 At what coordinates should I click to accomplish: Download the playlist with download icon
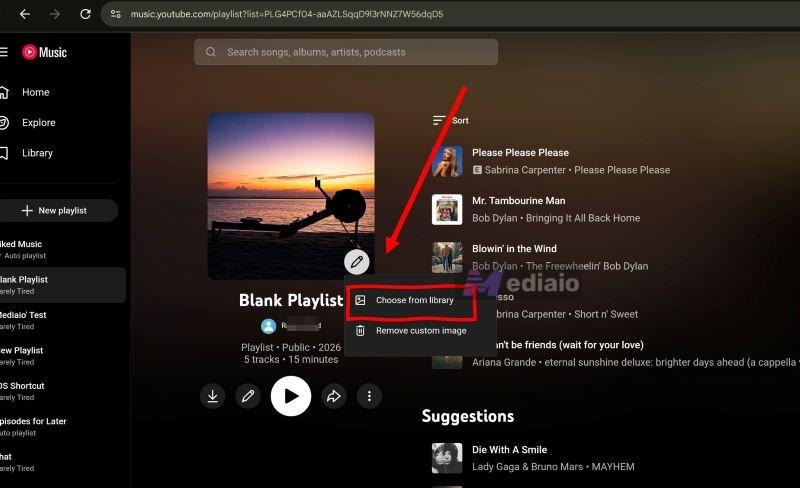coord(213,396)
